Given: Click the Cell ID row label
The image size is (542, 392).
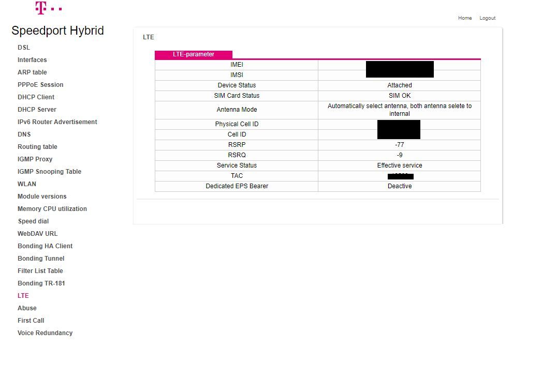Looking at the screenshot, I should tap(237, 134).
